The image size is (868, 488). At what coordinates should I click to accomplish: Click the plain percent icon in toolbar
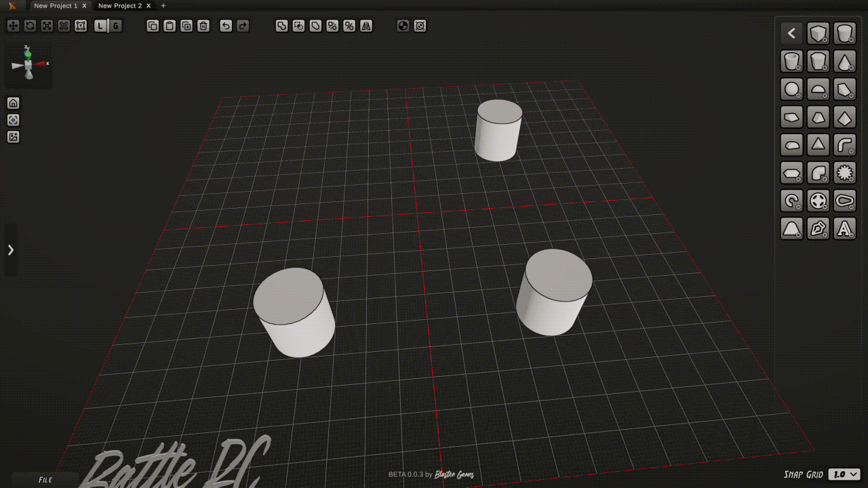coord(349,26)
